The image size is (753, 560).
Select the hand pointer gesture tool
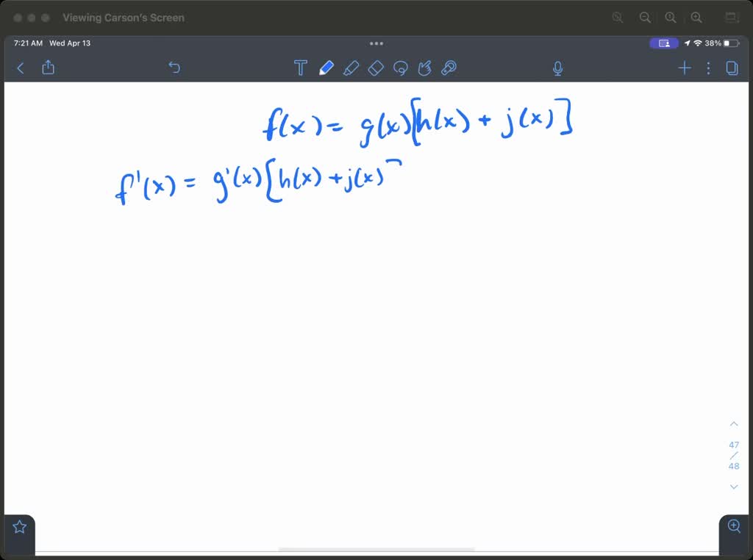click(425, 68)
